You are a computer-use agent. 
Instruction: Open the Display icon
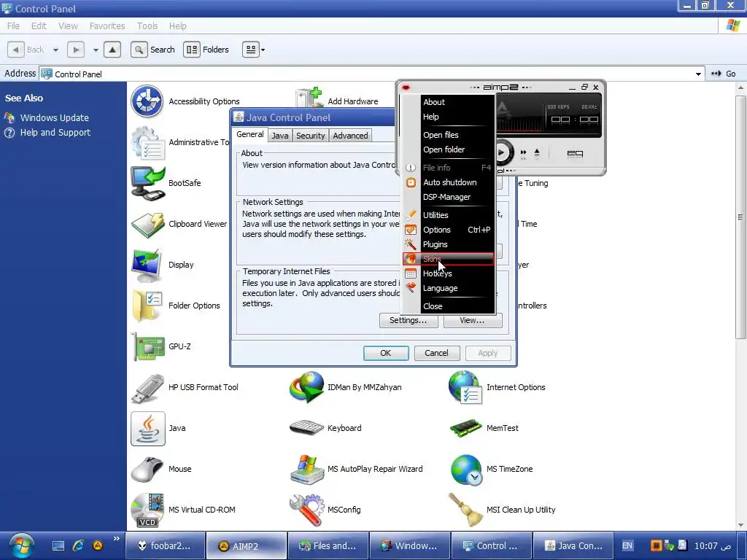click(x=147, y=265)
